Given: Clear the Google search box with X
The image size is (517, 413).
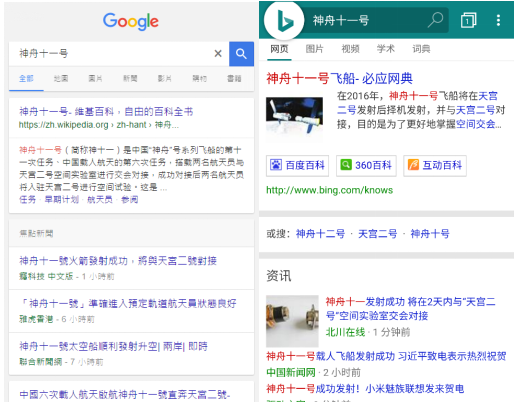Looking at the screenshot, I should point(218,53).
